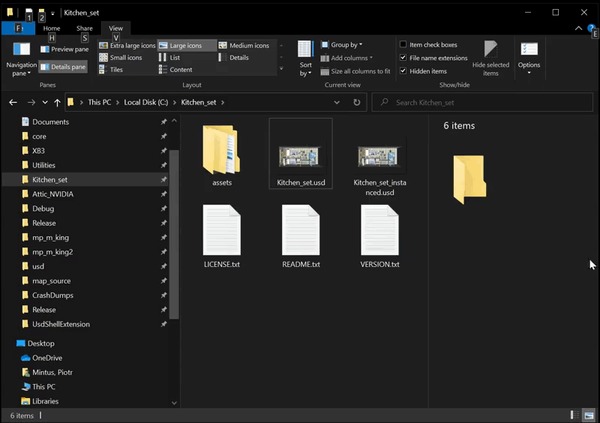600x423 pixels.
Task: Toggle the Preview pane
Action: tap(64, 49)
